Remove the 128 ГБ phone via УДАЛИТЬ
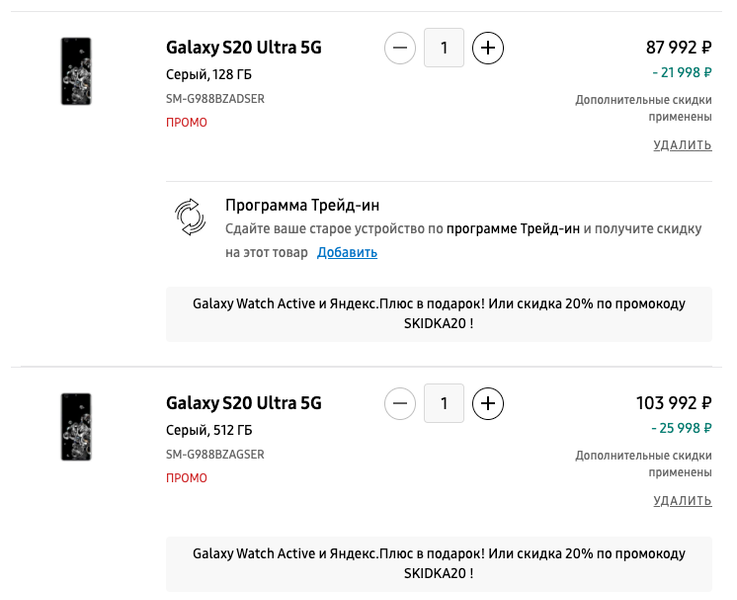This screenshot has height=600, width=737. (x=682, y=145)
